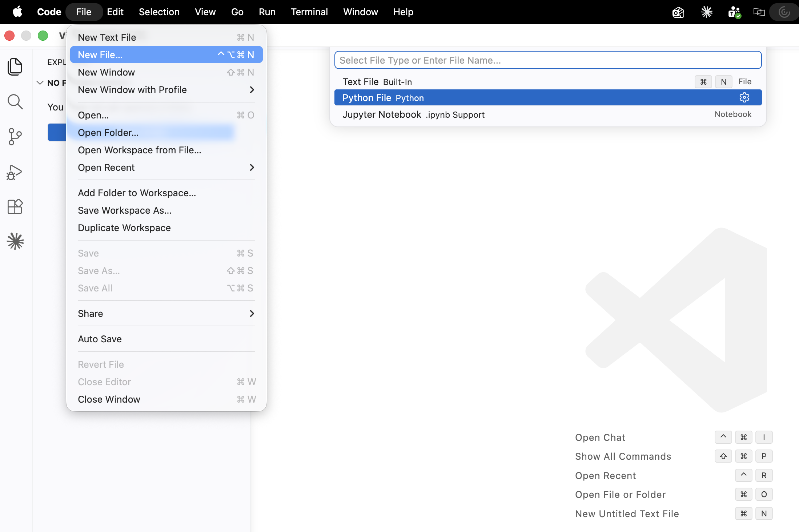This screenshot has width=799, height=532.
Task: Click the gear icon on Python File row
Action: [744, 97]
